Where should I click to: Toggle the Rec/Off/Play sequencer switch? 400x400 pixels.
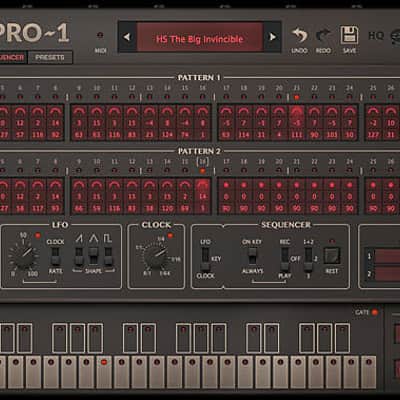(x=284, y=259)
